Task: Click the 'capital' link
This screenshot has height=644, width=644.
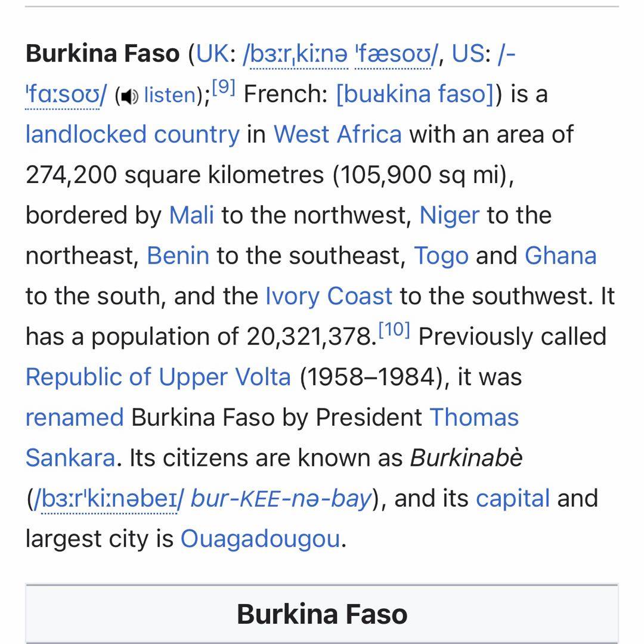Action: [512, 498]
